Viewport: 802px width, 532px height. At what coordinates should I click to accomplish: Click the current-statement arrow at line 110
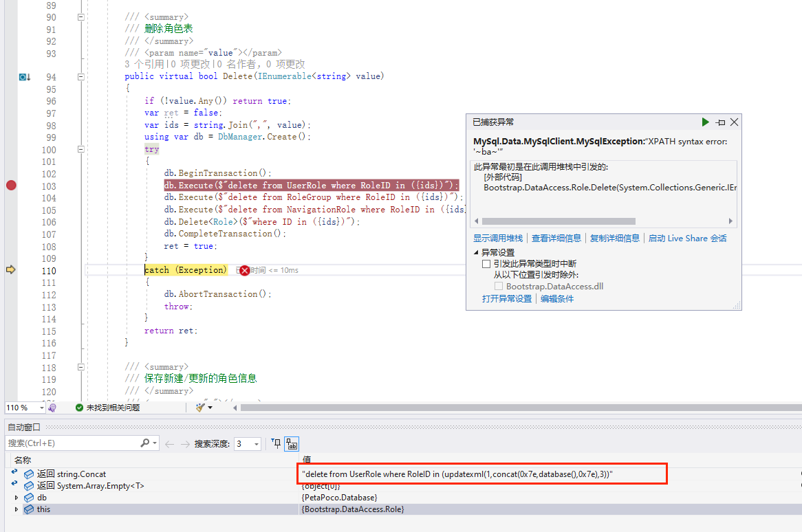(x=11, y=270)
